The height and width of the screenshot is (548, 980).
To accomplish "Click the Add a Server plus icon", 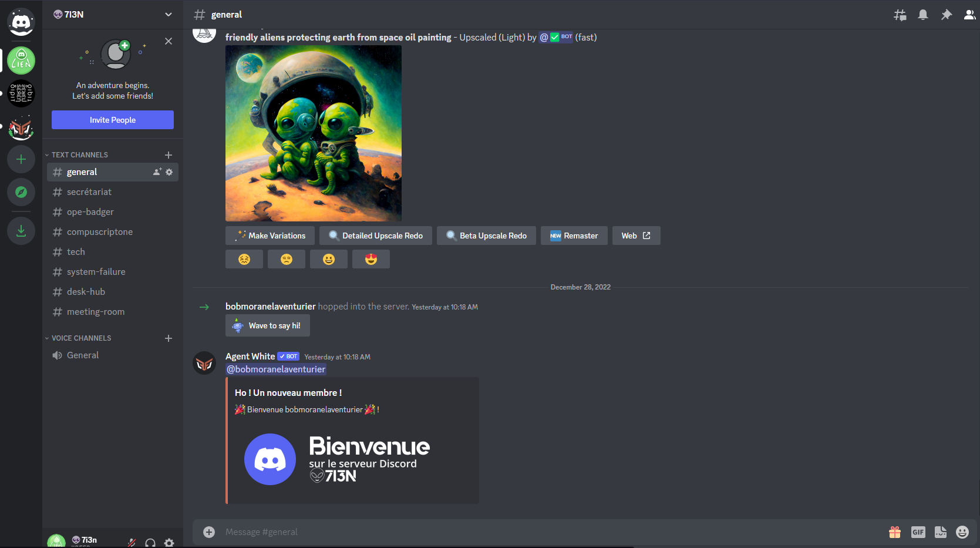I will [21, 159].
